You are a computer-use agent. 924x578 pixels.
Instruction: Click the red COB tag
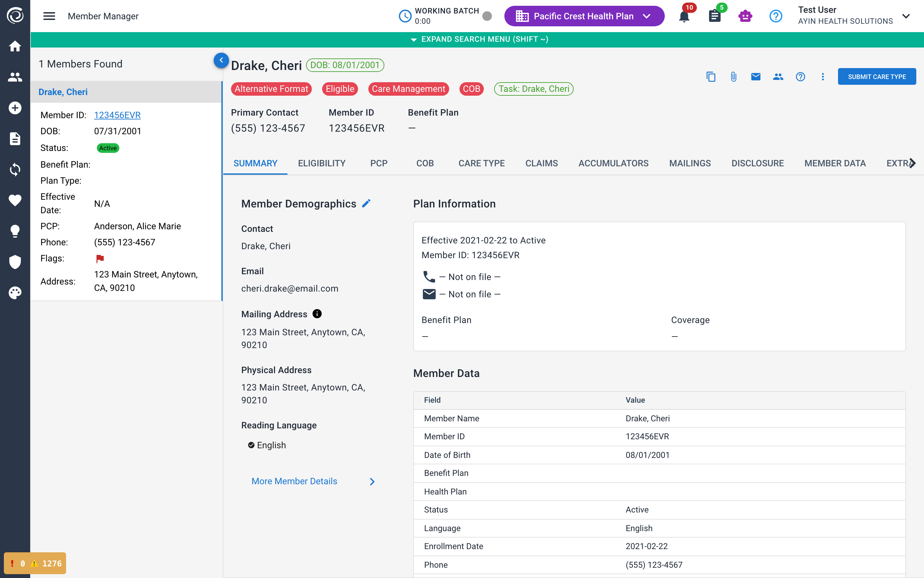point(472,89)
